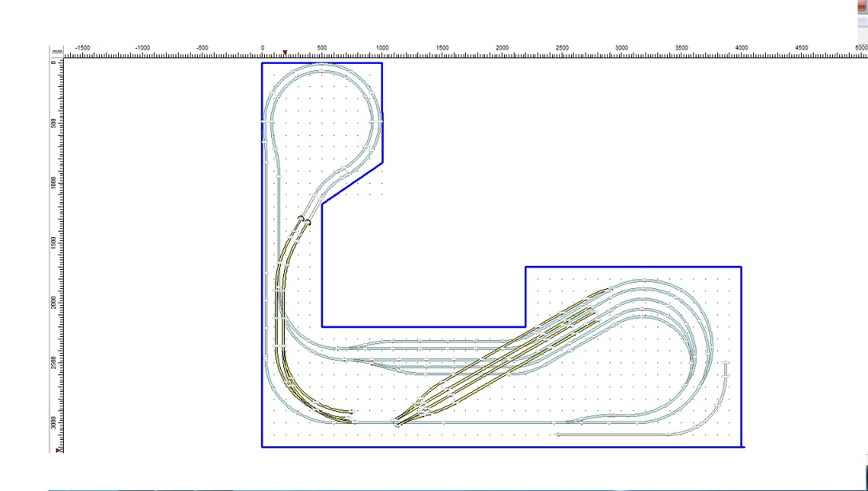Select the diagonal blue baseboard edge

(x=352, y=183)
